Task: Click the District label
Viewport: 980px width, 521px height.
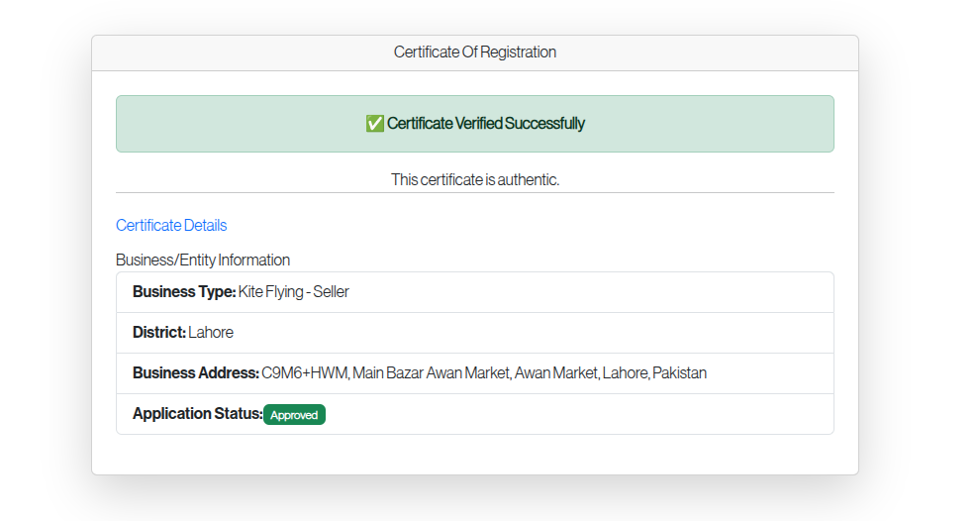Action: [159, 333]
